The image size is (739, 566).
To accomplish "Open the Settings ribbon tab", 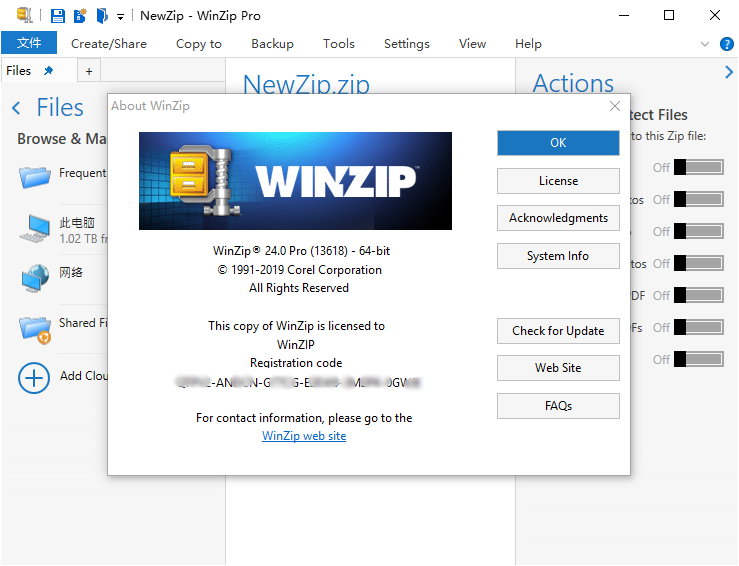I will point(407,44).
